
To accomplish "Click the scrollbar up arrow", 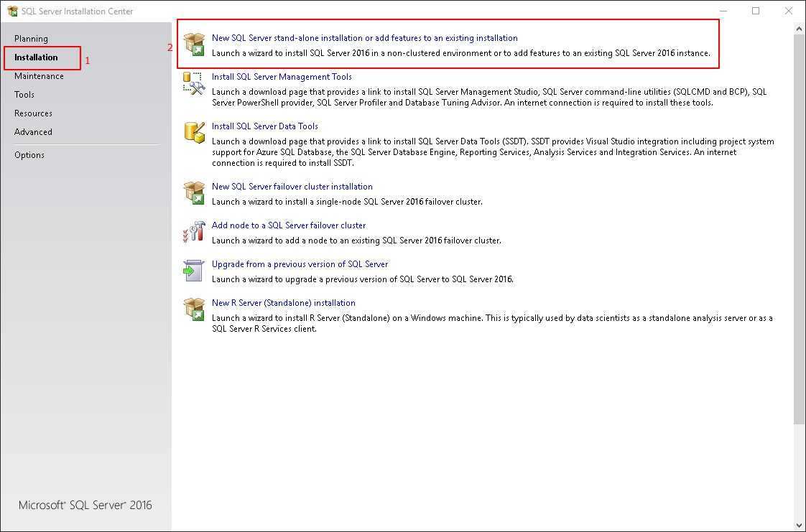I will 800,28.
